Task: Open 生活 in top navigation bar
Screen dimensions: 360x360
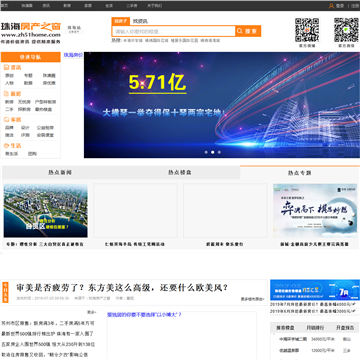Action: click(109, 6)
